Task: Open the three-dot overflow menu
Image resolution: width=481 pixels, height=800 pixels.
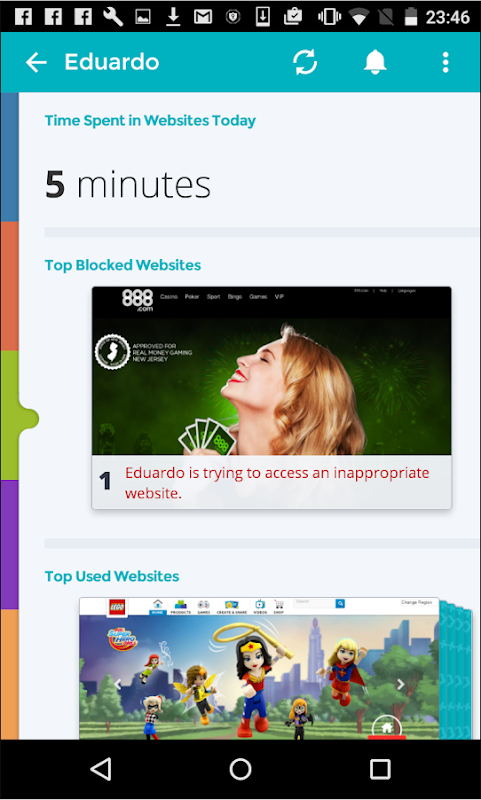Action: click(445, 62)
